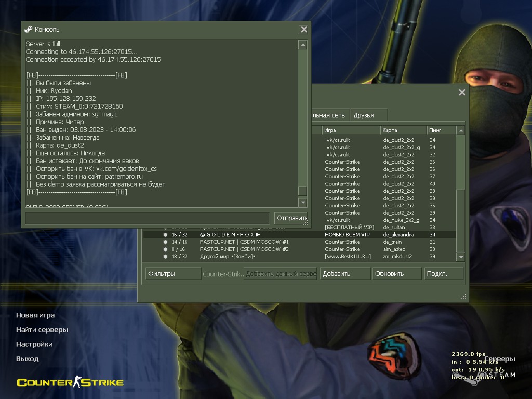The width and height of the screenshot is (532, 399).
Task: Click the Отправить button in the console
Action: (292, 218)
